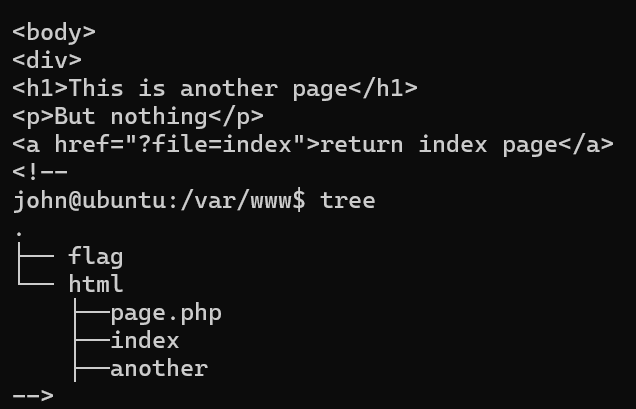Click the another file under html

(159, 368)
